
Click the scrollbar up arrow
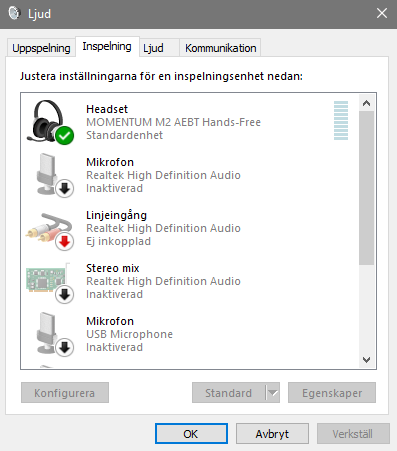[367, 103]
